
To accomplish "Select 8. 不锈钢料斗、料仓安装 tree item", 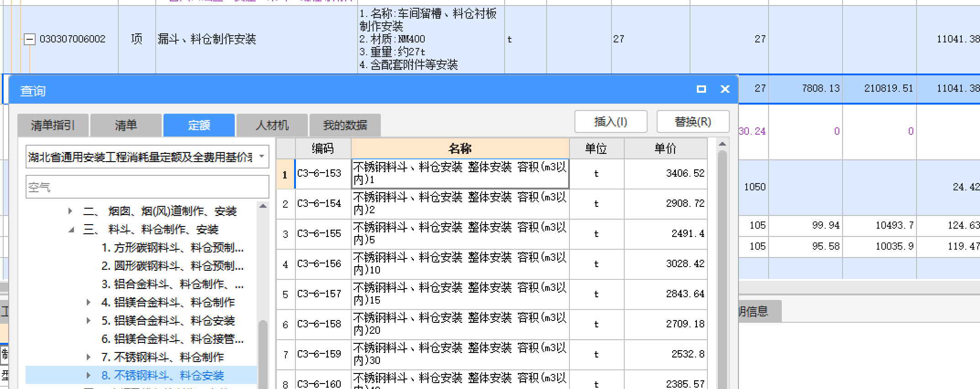I will coord(163,375).
